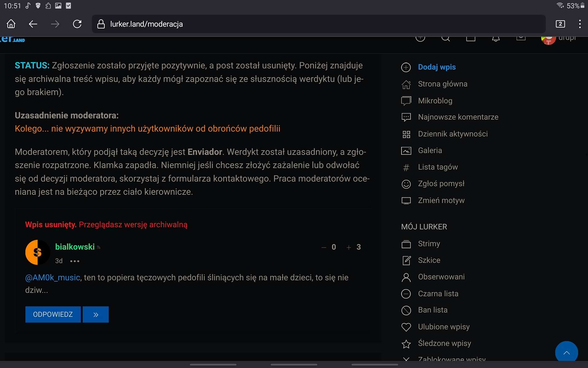Tap the lurker.land/moderacja address field
Viewport: 588px width, 368px height.
coord(318,24)
